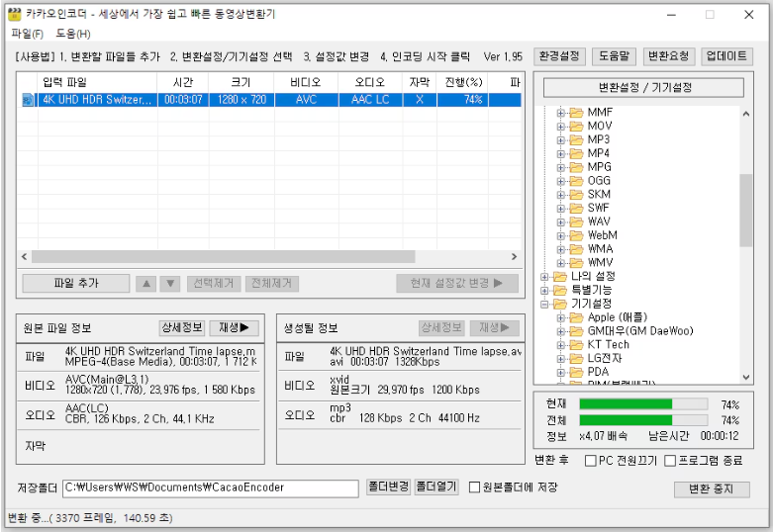The image size is (773, 532).
Task: Click the 저장폴더 path input field
Action: point(211,488)
